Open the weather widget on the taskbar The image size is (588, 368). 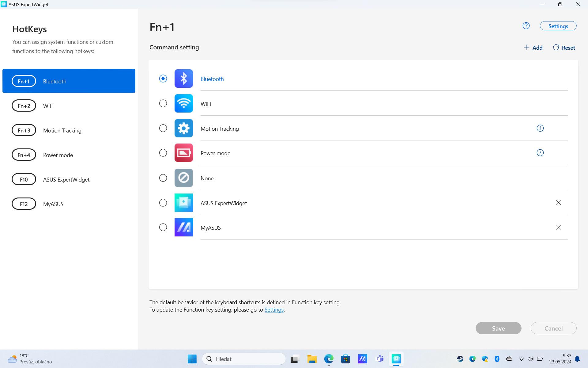click(30, 359)
